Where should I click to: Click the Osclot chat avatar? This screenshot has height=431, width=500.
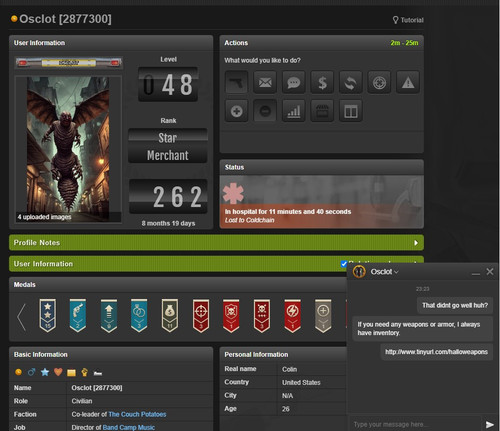point(359,272)
